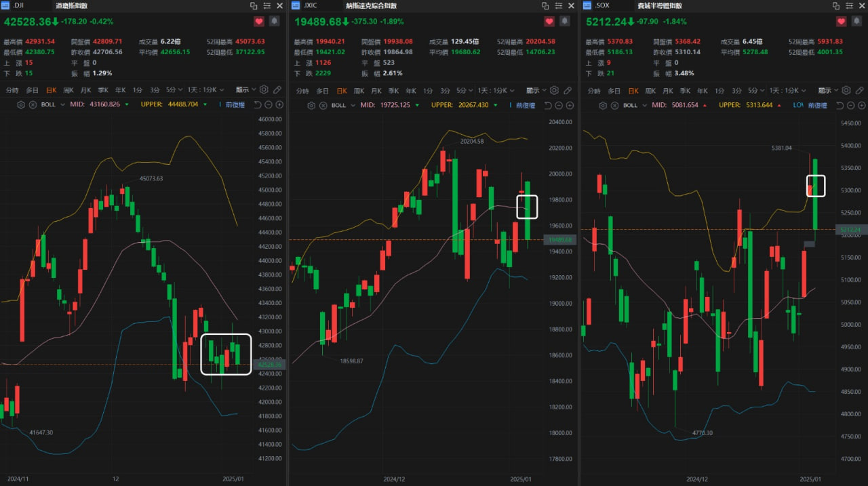Image resolution: width=868 pixels, height=486 pixels.
Task: Remove .SOX from favorites via heart icon
Action: (x=841, y=21)
